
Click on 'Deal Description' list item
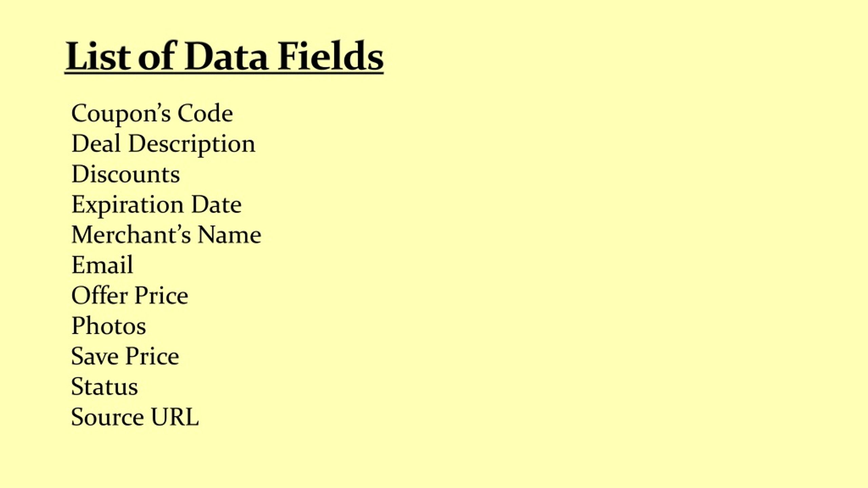coord(163,144)
